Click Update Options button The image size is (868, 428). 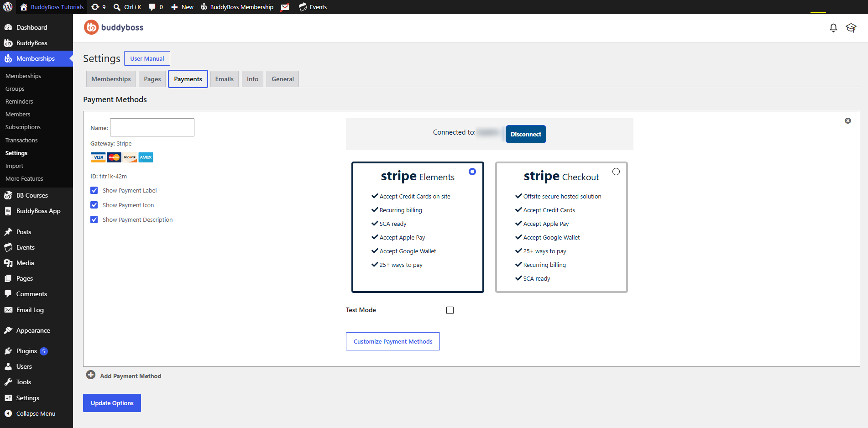[x=112, y=403]
